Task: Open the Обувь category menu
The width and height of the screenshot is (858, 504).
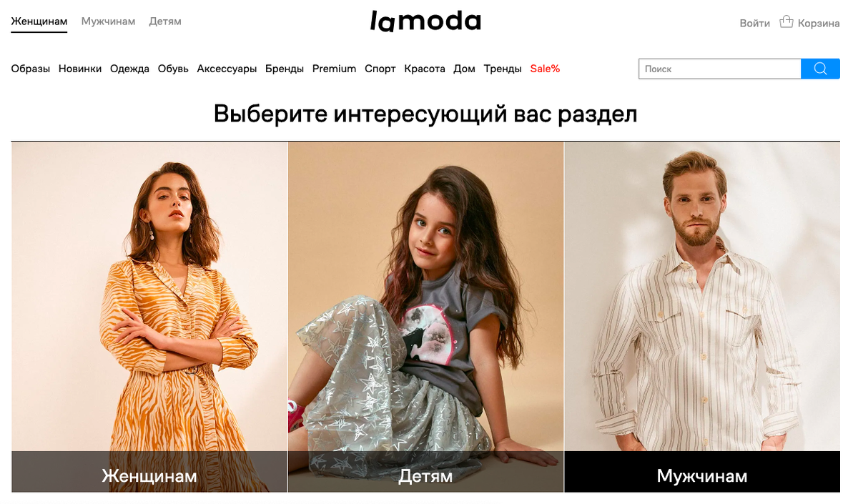Action: 173,69
